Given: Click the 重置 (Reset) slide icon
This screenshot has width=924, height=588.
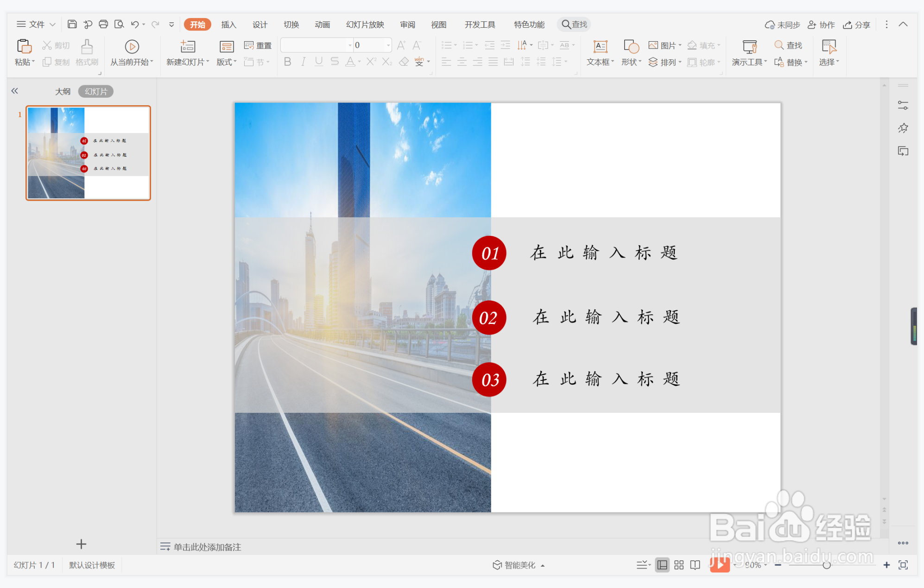Looking at the screenshot, I should [x=258, y=45].
